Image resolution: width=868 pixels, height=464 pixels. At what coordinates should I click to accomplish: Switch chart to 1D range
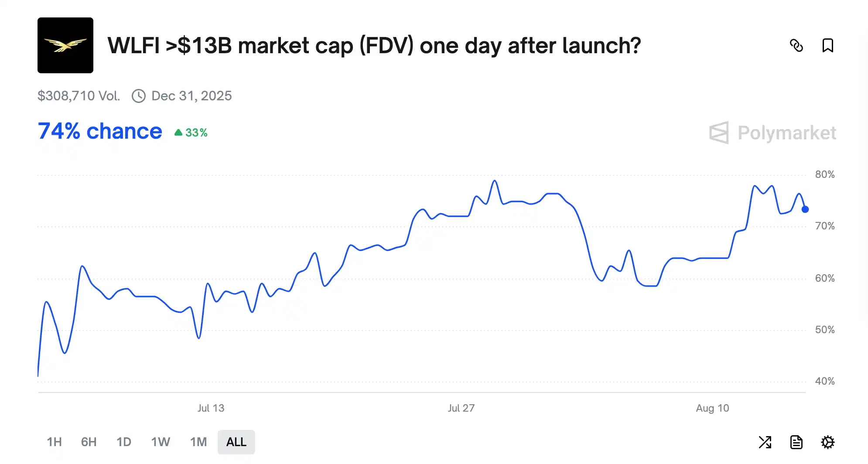[x=124, y=442]
